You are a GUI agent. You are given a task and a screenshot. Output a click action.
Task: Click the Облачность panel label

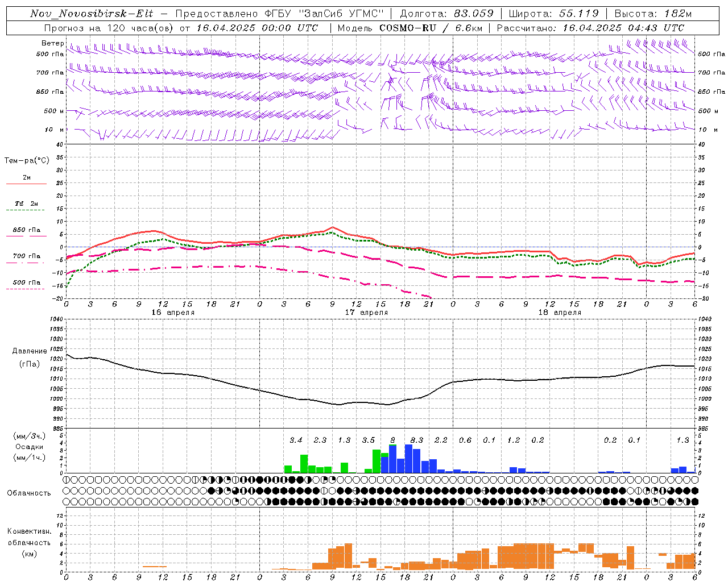click(29, 493)
